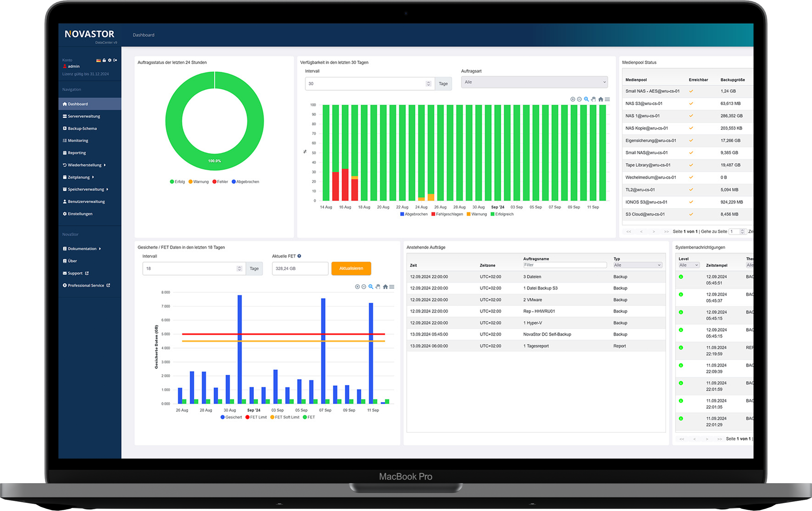Viewport: 812px width, 511px height.
Task: Log out using the logout icon
Action: click(x=115, y=60)
